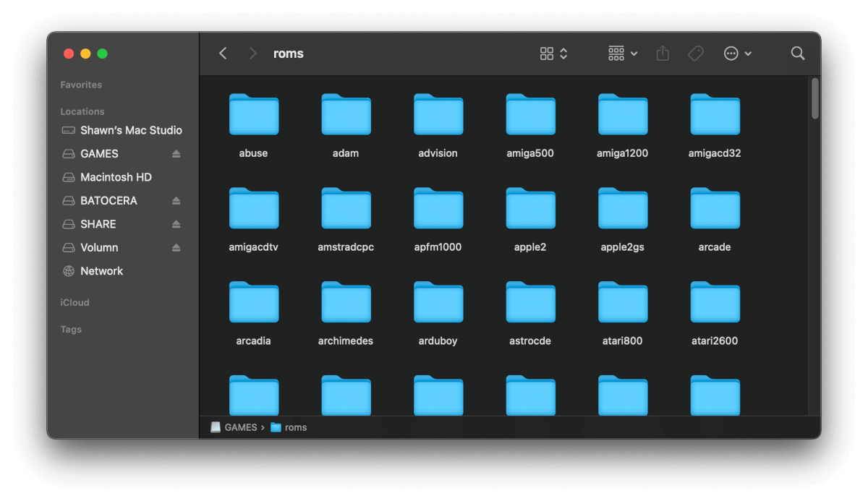Screen dimensions: 868x501
Task: Select Network in the sidebar
Action: (x=101, y=271)
